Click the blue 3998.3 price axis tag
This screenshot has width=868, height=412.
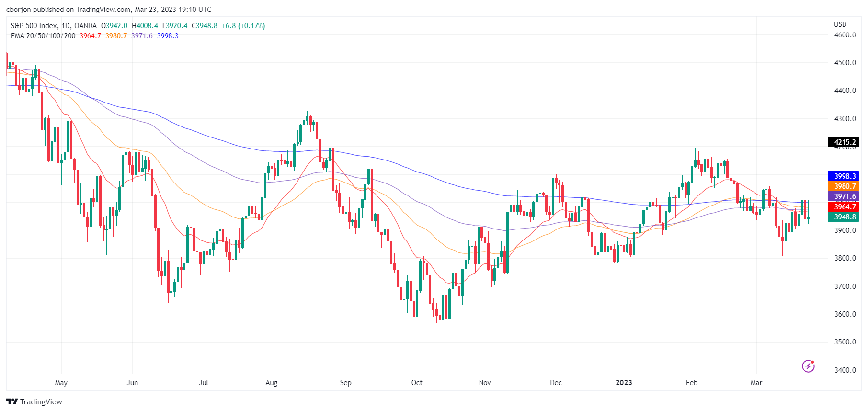pos(844,176)
